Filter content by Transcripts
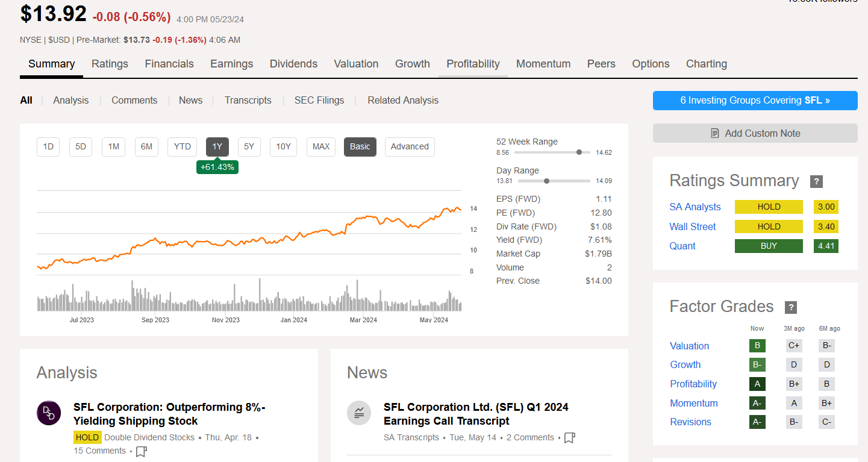Screen dimensions: 868x462 (x=248, y=101)
